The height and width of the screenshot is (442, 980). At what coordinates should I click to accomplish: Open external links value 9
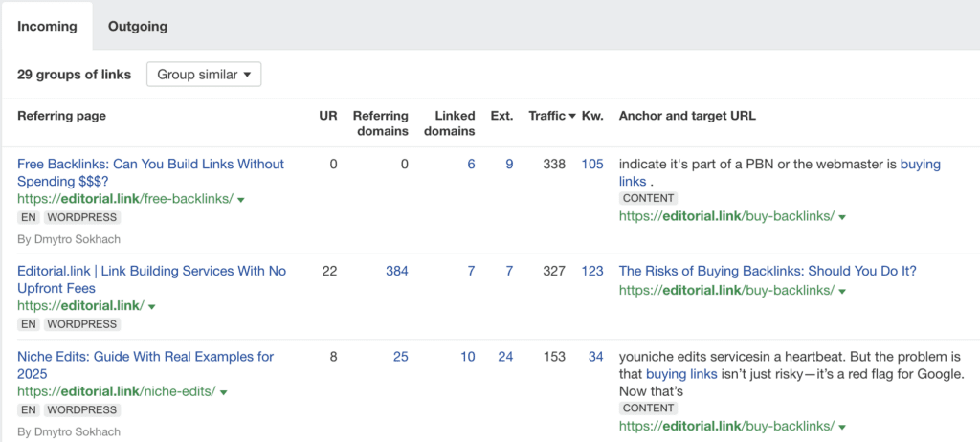[509, 164]
